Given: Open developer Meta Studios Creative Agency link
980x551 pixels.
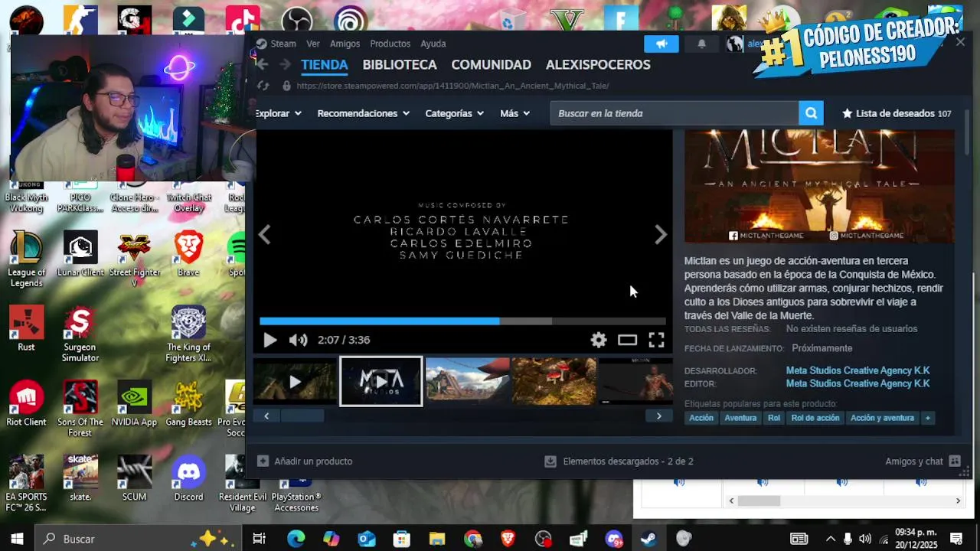Looking at the screenshot, I should (857, 370).
